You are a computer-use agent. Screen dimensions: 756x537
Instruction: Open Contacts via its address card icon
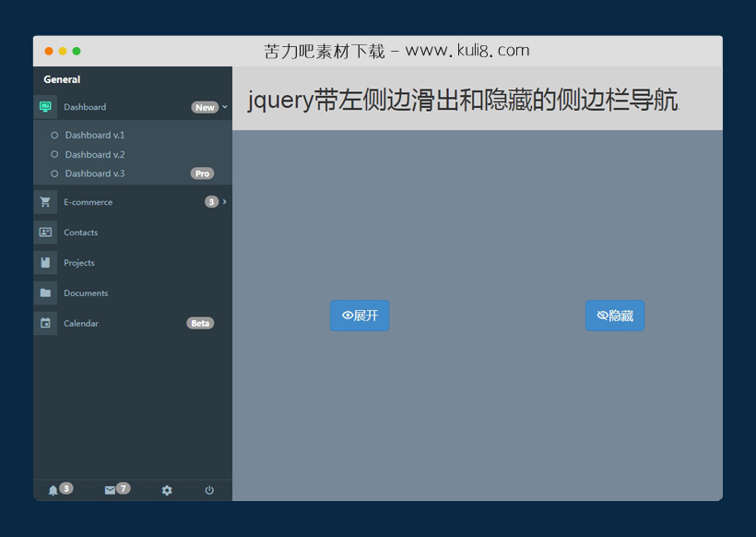tap(45, 232)
